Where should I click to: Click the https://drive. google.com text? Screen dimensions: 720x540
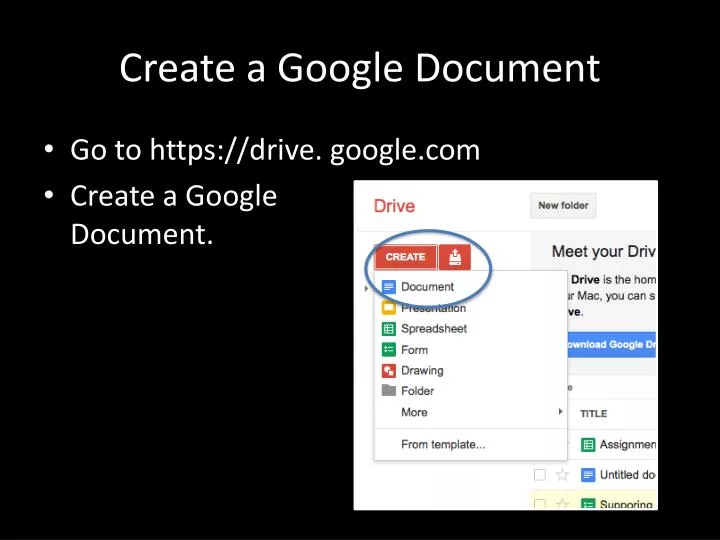pos(315,150)
